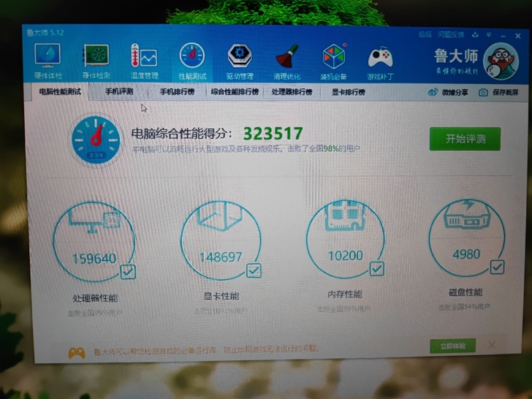Uncheck the 处理器性能 checkbox

coord(128,272)
